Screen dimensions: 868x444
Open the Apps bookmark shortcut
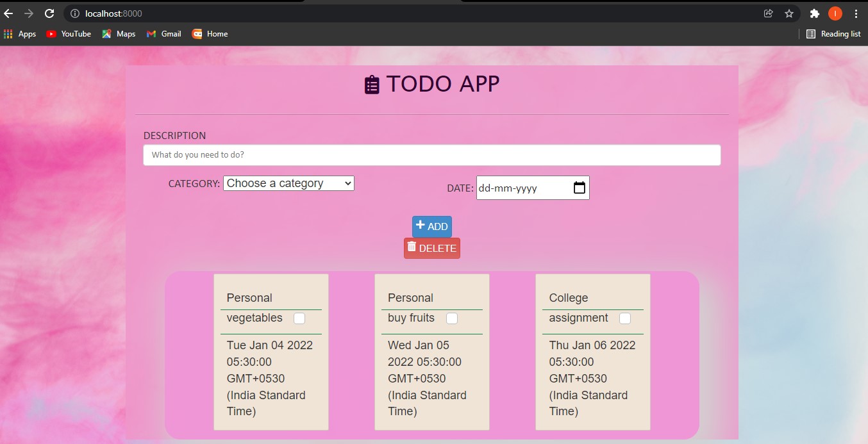click(20, 34)
